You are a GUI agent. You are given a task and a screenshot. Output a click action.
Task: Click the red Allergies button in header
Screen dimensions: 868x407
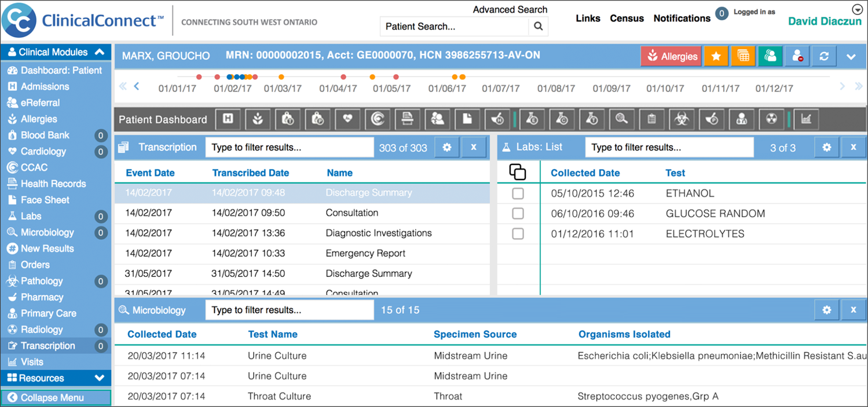[671, 56]
